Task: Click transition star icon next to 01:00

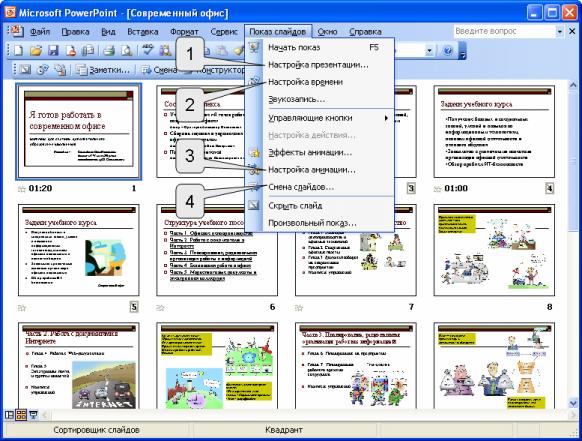Action: 438,189
